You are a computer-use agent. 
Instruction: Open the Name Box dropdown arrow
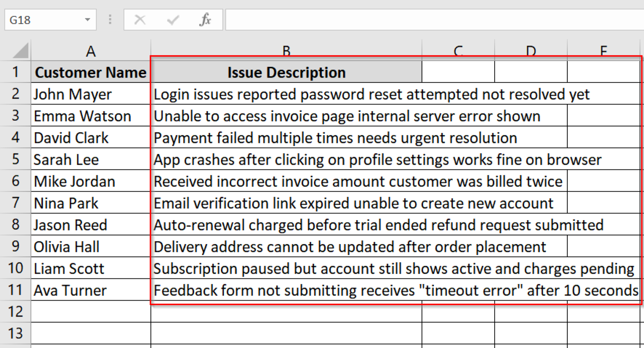coord(87,19)
